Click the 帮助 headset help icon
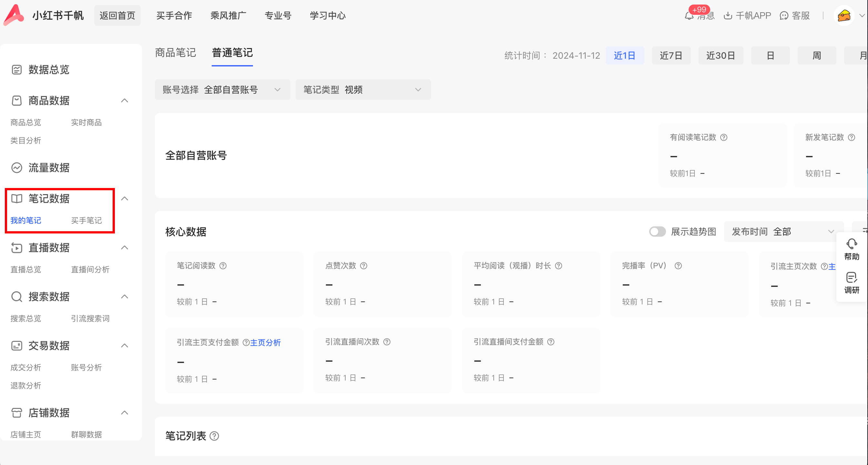The height and width of the screenshot is (465, 868). (x=852, y=244)
